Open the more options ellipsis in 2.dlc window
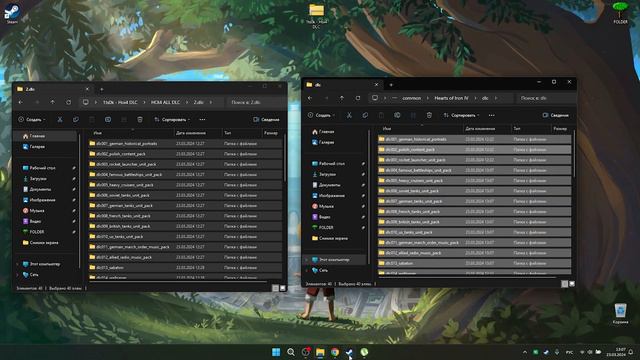Screen dimensions: 640x360 tap(202, 120)
